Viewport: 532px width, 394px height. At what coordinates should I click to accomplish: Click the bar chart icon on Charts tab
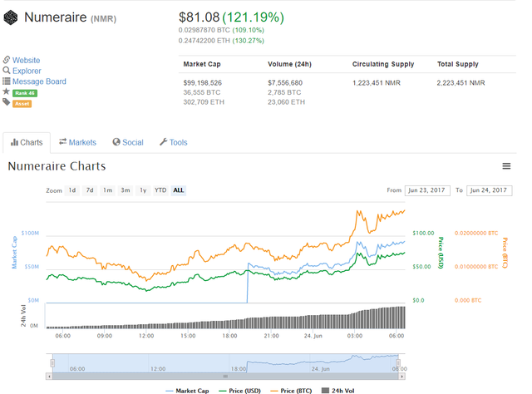pos(14,142)
